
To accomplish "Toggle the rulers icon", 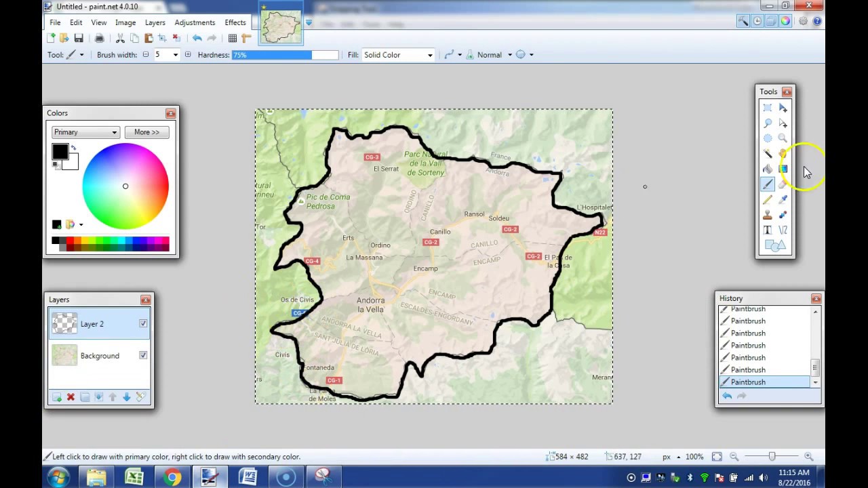I will click(x=246, y=39).
